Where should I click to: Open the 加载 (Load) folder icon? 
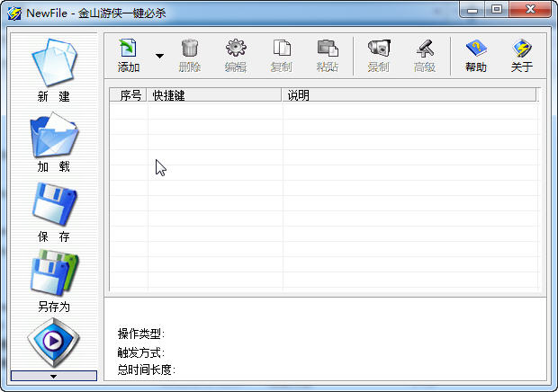54,135
